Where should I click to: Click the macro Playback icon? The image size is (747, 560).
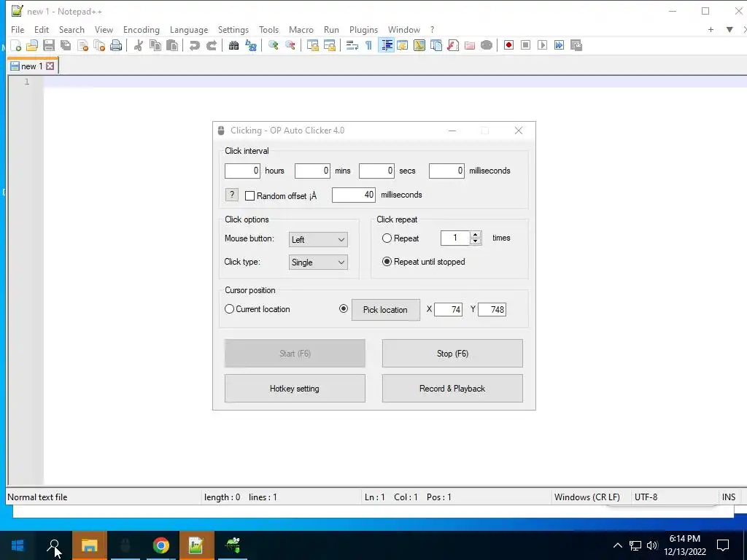542,45
